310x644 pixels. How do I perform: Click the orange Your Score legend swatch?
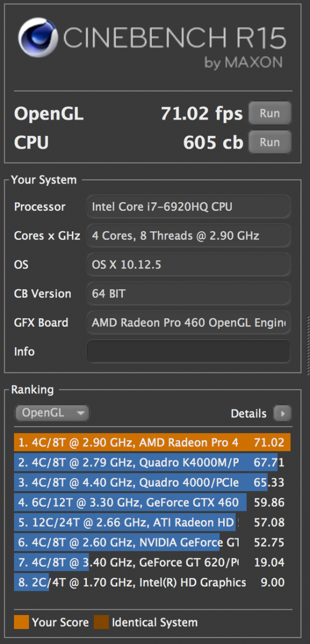click(21, 623)
